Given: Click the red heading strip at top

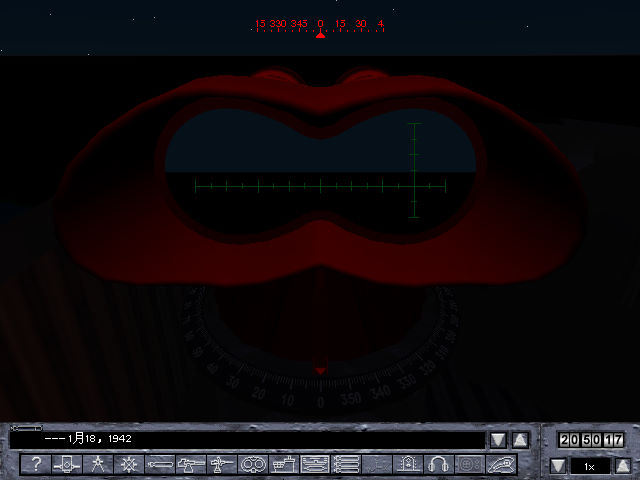Looking at the screenshot, I should pyautogui.click(x=320, y=24).
